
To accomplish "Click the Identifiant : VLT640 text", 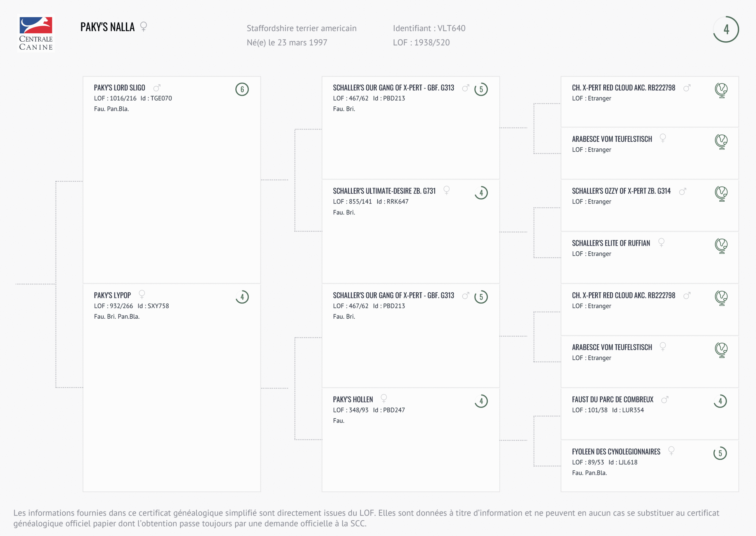I will [429, 28].
